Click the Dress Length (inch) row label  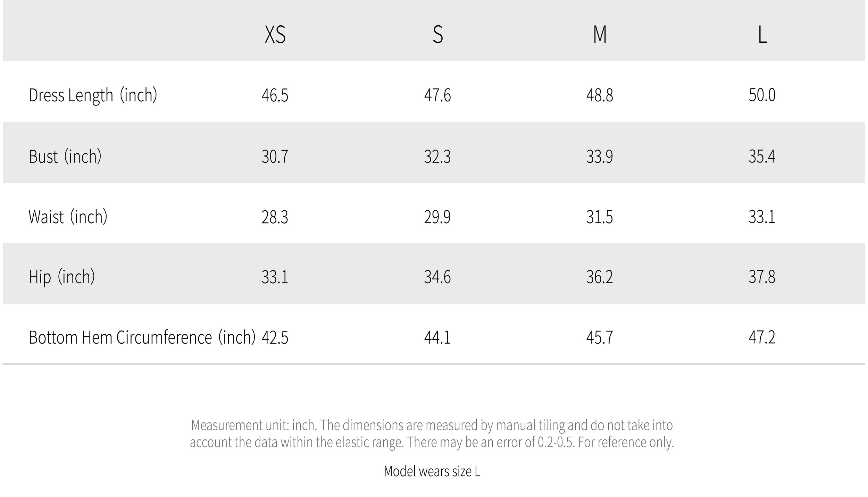pyautogui.click(x=93, y=95)
